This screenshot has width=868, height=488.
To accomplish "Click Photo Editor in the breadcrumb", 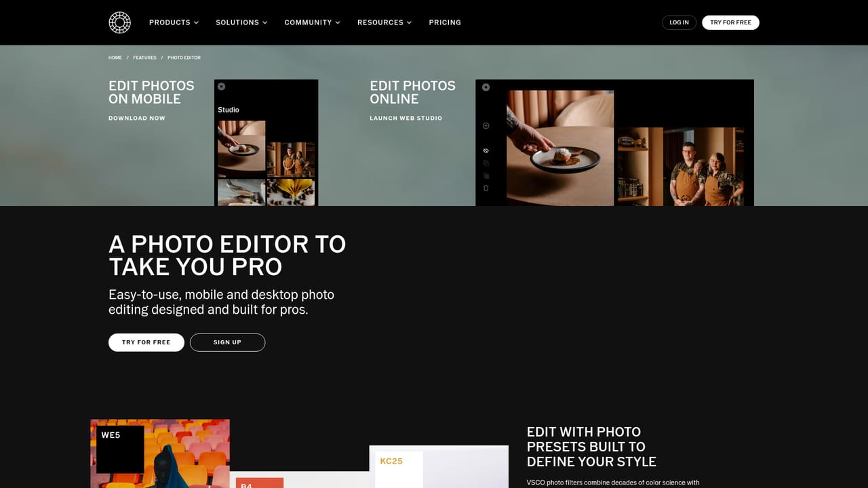I will pyautogui.click(x=184, y=58).
